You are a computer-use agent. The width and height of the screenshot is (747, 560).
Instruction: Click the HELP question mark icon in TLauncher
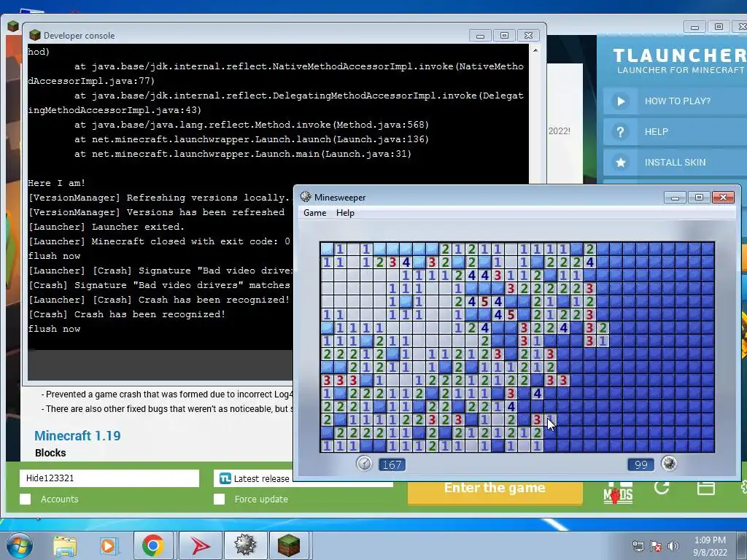click(620, 132)
